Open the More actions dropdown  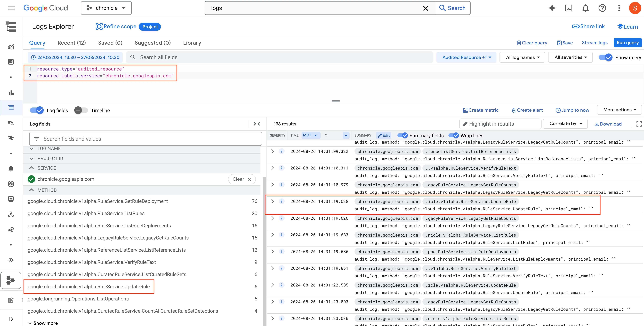pyautogui.click(x=619, y=110)
